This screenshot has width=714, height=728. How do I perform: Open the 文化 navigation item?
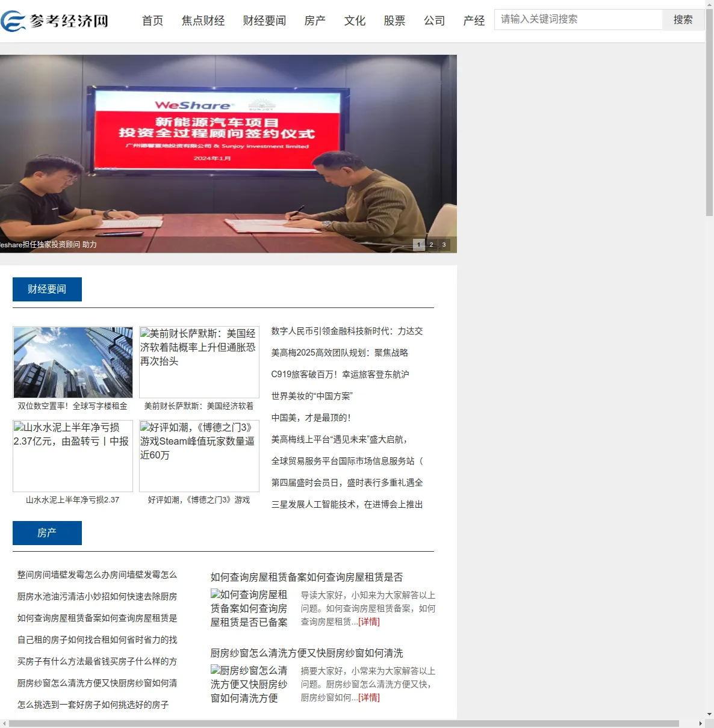tap(355, 21)
